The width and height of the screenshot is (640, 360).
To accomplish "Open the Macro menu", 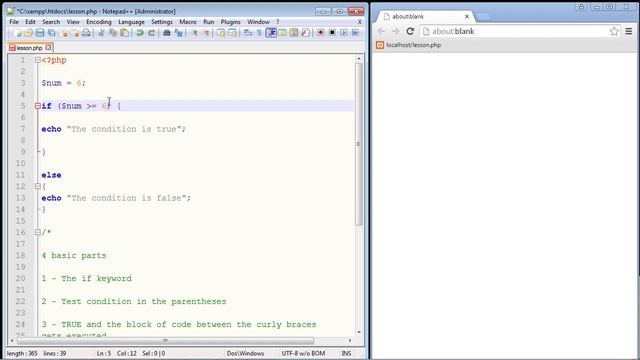I will (x=188, y=22).
